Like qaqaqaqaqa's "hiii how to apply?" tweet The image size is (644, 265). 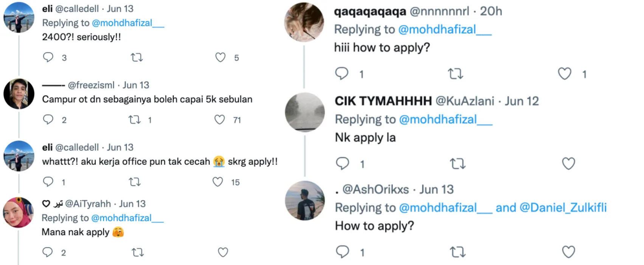(x=565, y=73)
